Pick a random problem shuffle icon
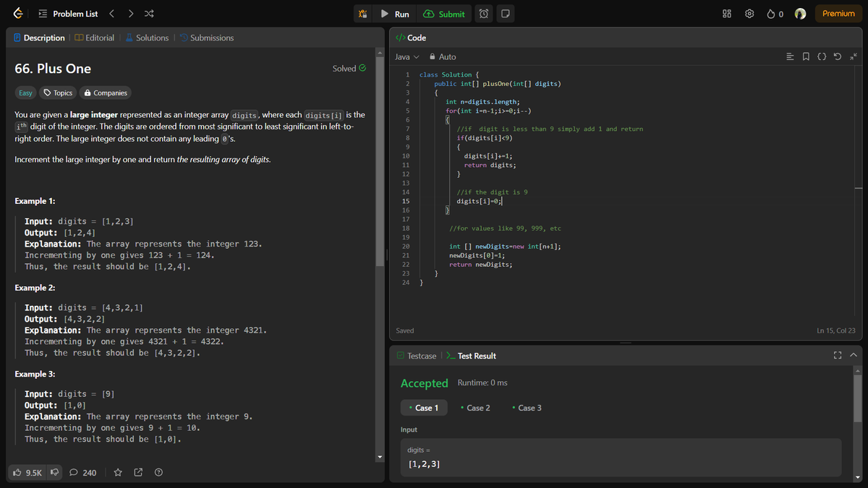 (x=148, y=14)
